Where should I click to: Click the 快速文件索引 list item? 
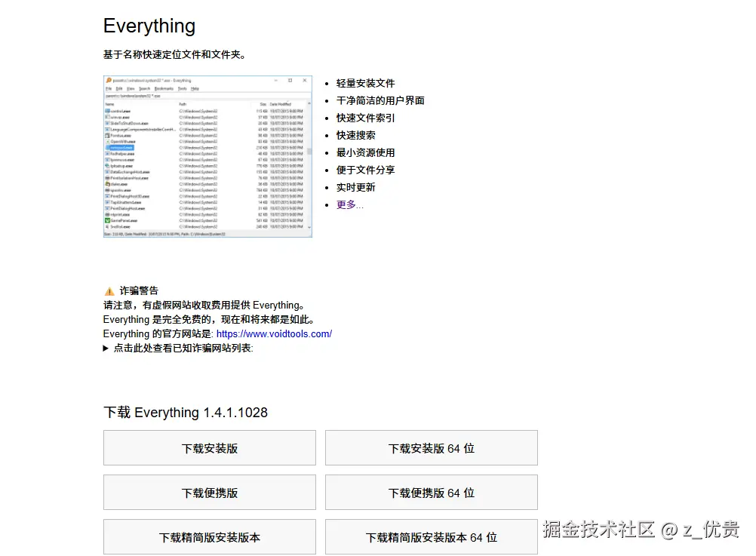365,118
